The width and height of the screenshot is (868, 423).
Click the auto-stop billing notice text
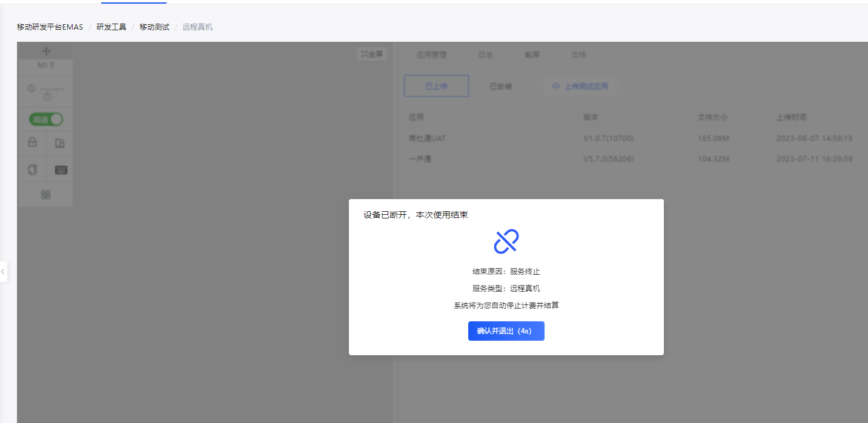506,306
